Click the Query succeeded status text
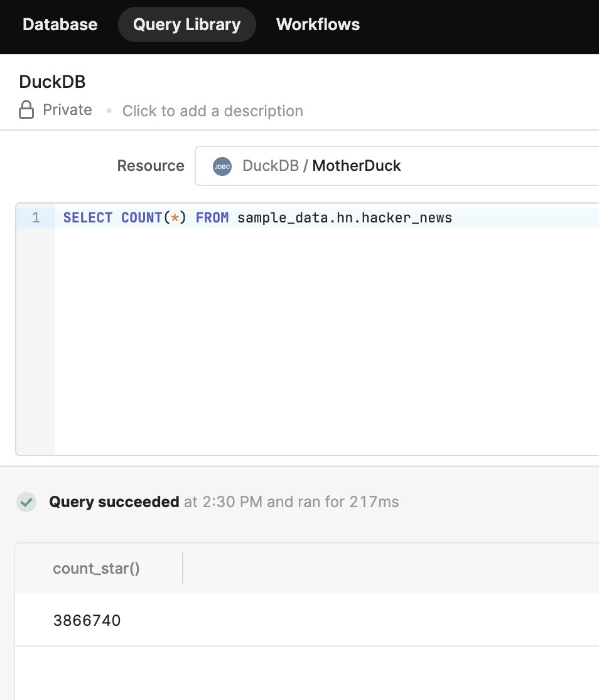This screenshot has width=599, height=700. click(114, 502)
